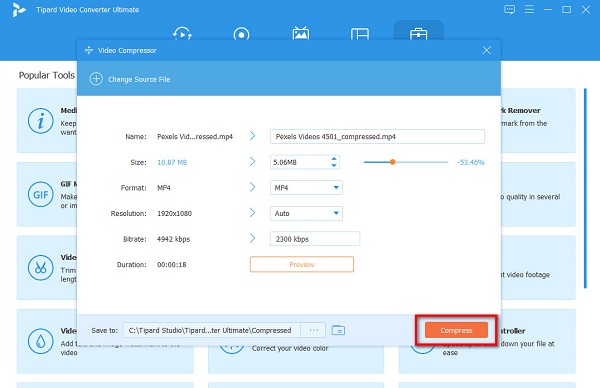Open the Ripper disc tab icon

(x=241, y=34)
